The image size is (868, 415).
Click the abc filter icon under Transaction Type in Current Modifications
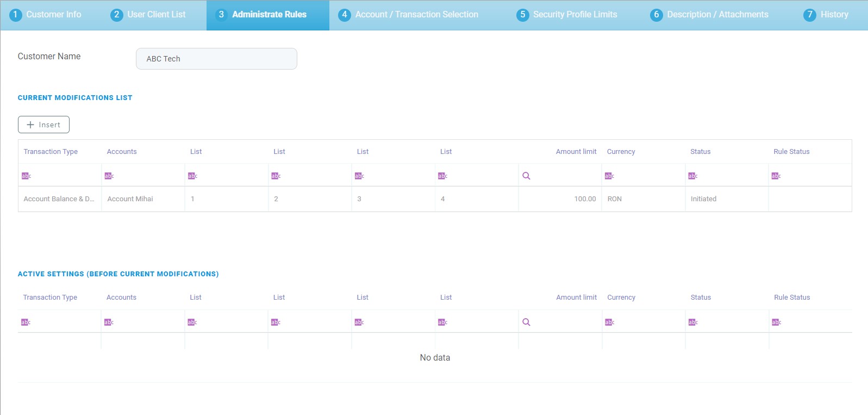tap(26, 176)
